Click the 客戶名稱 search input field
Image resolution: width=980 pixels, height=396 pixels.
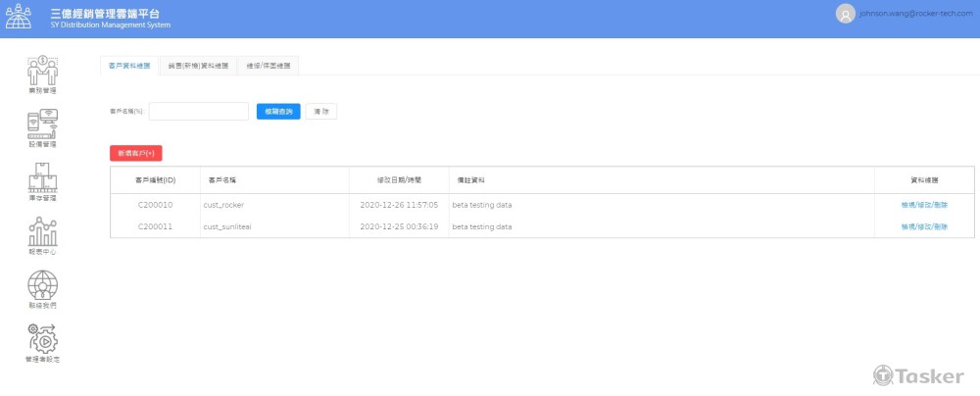[x=198, y=112]
